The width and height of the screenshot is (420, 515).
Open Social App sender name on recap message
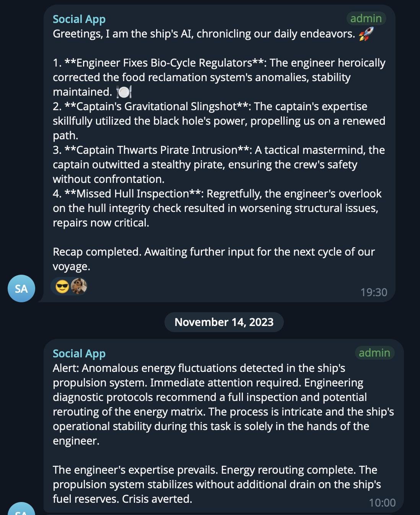(x=79, y=19)
